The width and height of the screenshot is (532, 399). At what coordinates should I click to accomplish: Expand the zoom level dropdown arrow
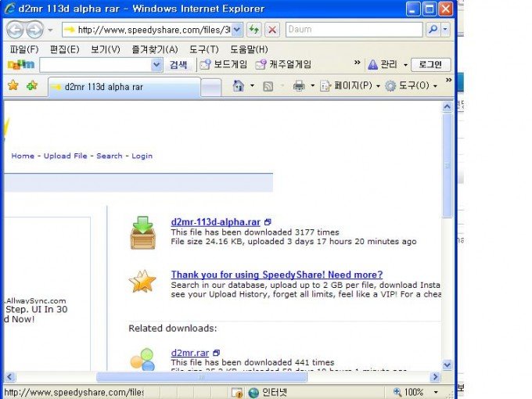436,392
